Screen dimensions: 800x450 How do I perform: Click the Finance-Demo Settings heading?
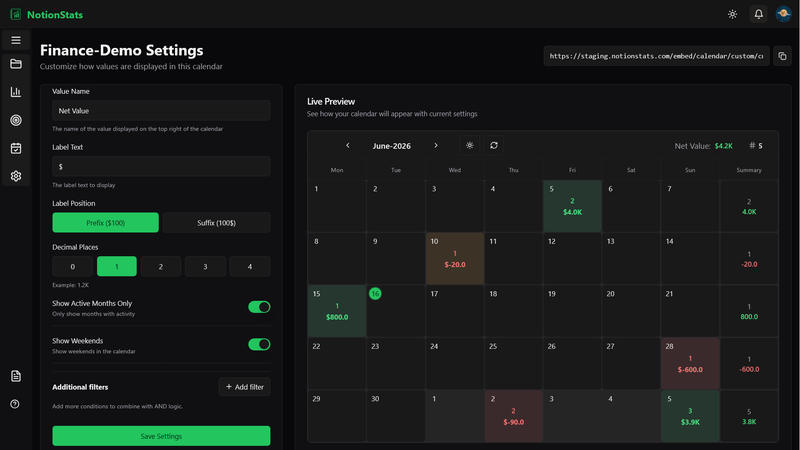121,50
